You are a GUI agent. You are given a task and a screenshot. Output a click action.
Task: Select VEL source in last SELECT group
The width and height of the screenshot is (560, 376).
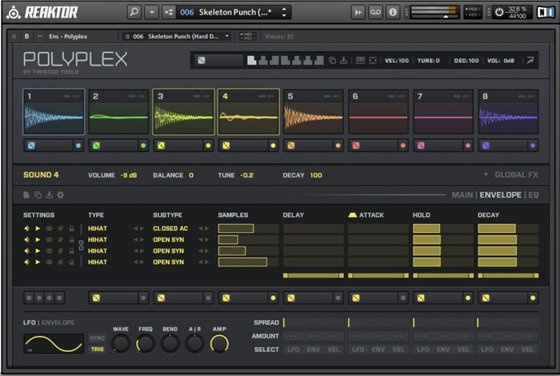tap(528, 349)
